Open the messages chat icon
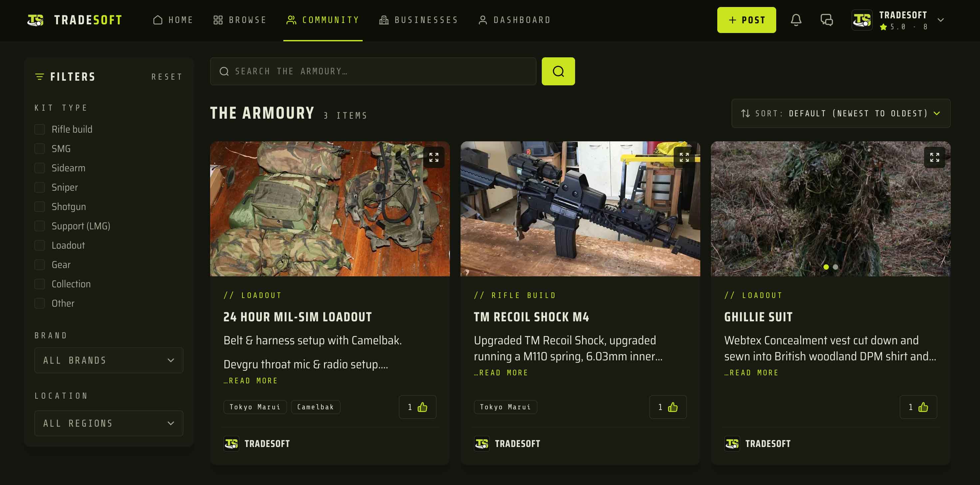 826,20
